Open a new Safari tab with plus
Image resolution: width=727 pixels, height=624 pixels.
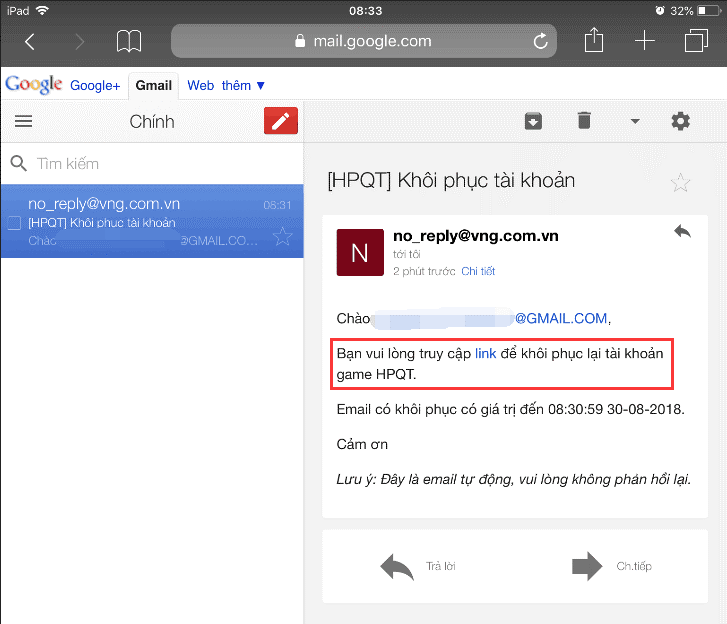click(645, 41)
